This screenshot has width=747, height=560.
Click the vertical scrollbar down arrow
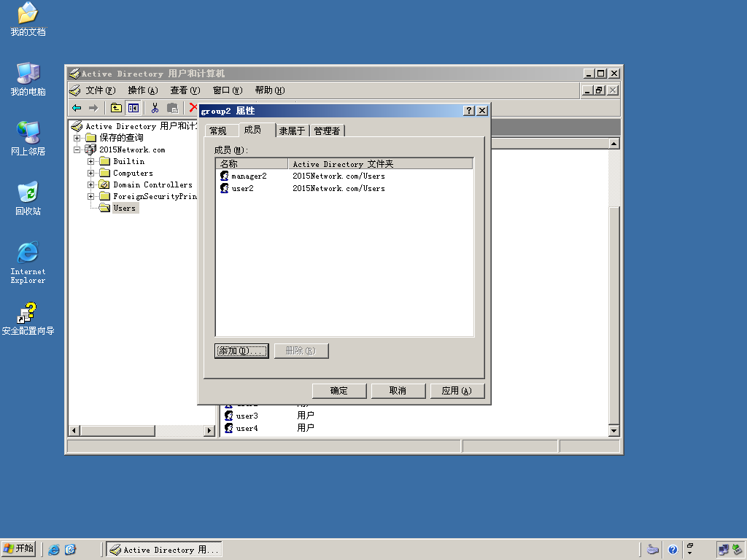click(x=614, y=431)
